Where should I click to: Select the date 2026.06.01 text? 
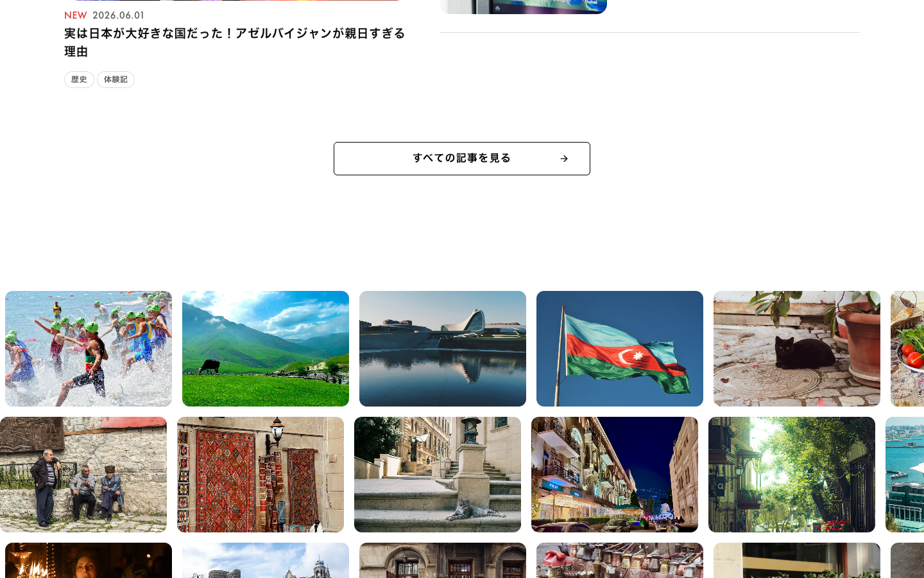[119, 15]
